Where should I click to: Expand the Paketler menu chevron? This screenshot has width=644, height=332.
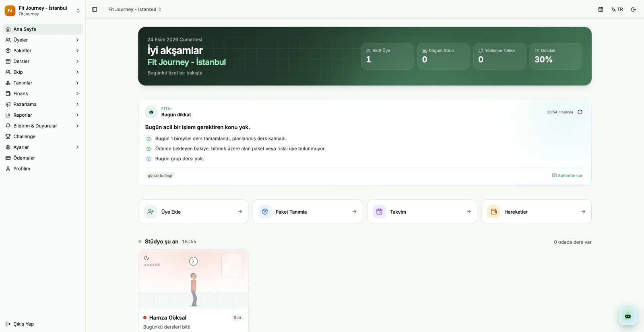(x=77, y=51)
